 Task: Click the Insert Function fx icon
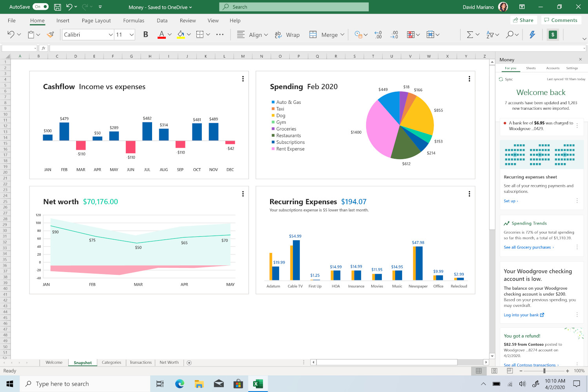click(44, 48)
